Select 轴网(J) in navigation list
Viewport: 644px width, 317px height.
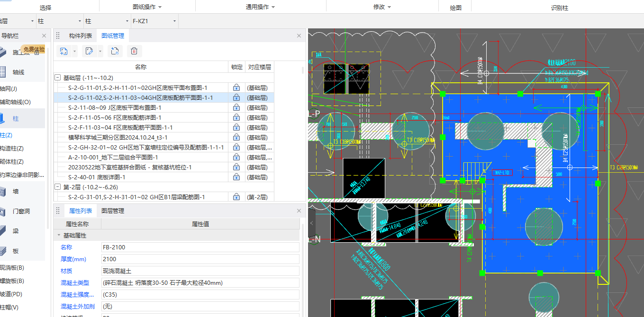tap(9, 88)
